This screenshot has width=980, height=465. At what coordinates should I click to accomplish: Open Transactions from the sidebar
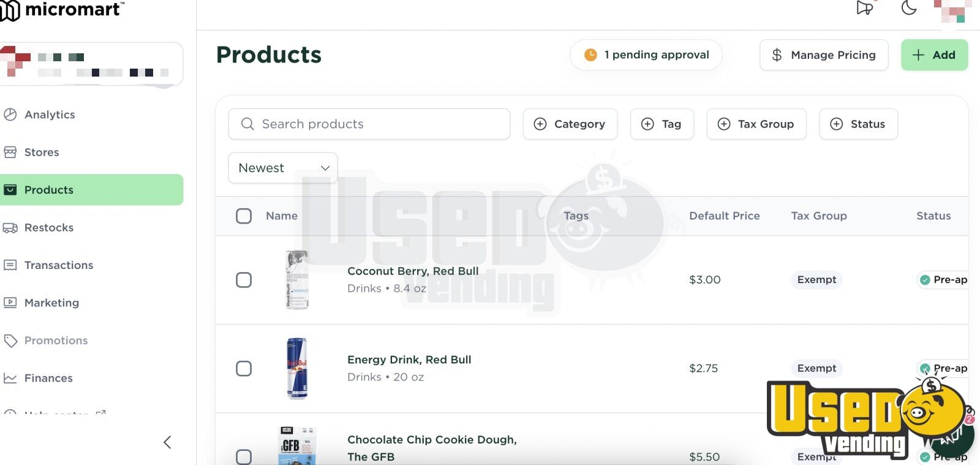coord(59,265)
